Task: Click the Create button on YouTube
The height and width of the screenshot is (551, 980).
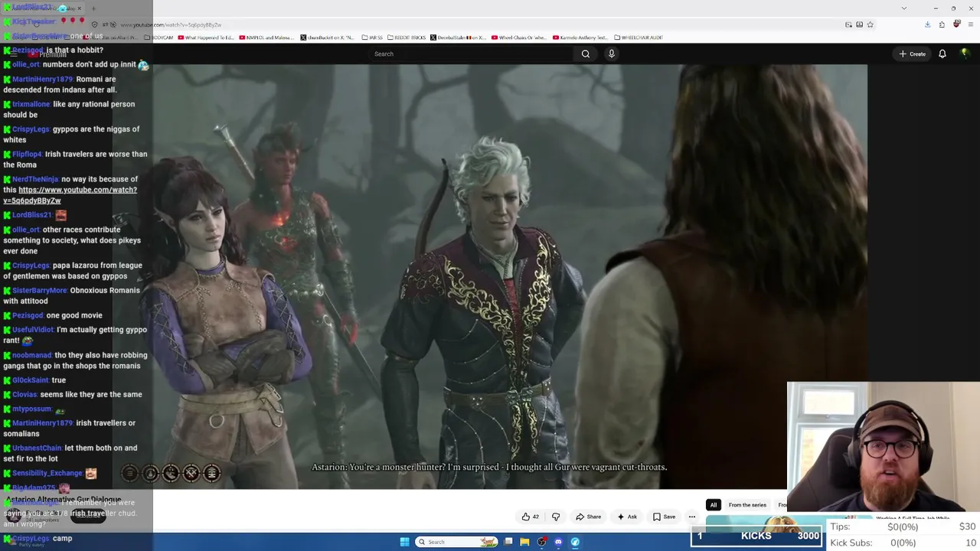Action: pyautogui.click(x=913, y=54)
